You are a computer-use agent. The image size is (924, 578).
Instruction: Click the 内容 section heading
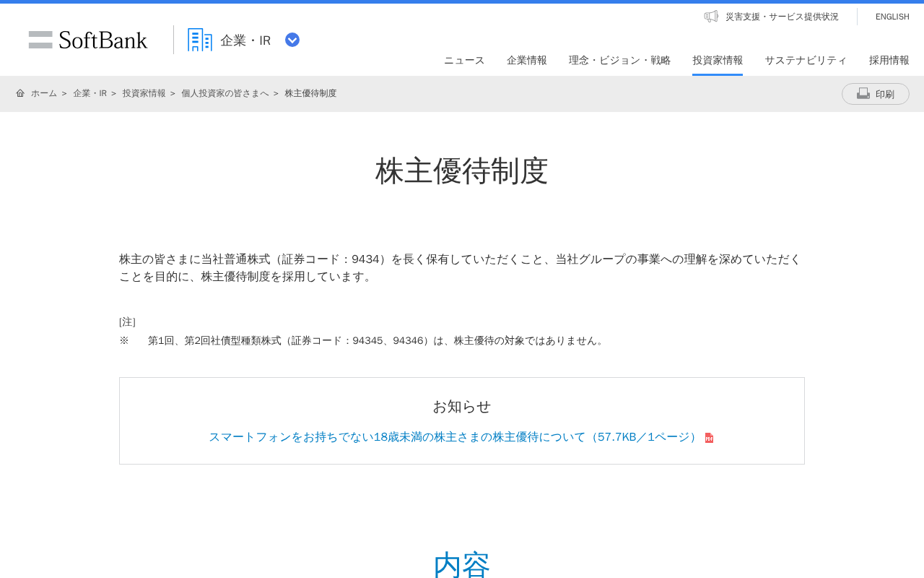click(x=462, y=564)
